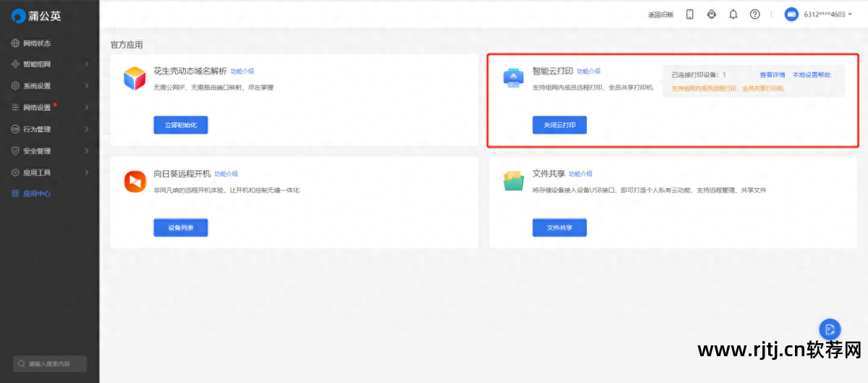Click the rocket icon in top bar
The image size is (868, 383).
click(711, 14)
